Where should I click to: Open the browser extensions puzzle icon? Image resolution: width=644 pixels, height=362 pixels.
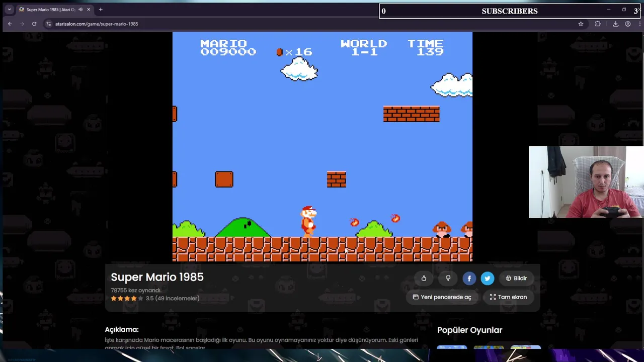(x=598, y=24)
